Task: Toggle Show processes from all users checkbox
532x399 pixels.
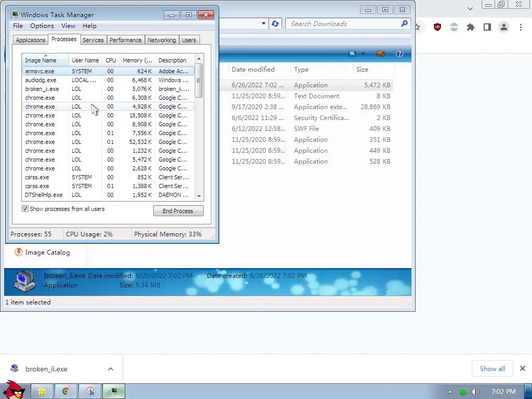Action: [x=25, y=209]
